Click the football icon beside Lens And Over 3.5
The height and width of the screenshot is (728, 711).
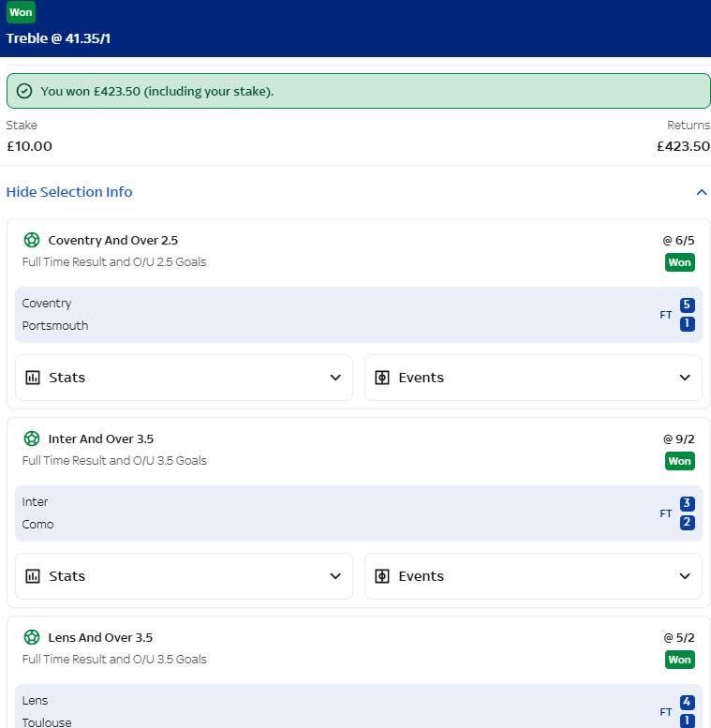tap(32, 637)
